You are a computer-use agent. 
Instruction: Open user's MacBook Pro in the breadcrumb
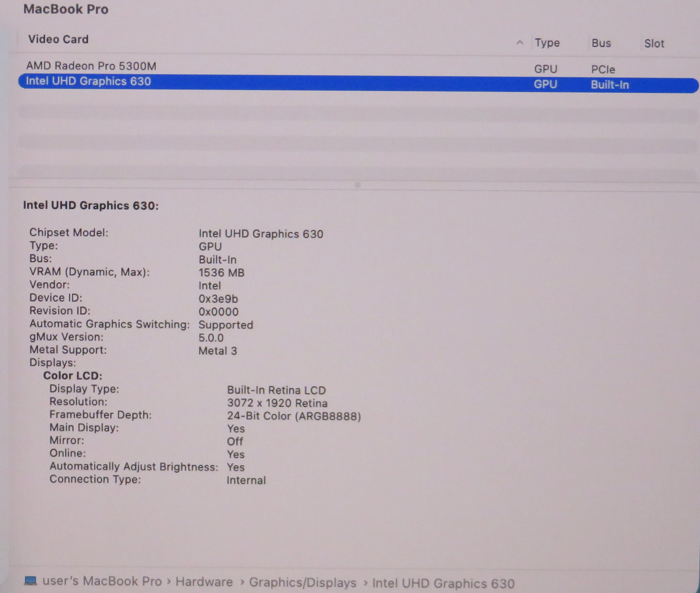tap(101, 581)
